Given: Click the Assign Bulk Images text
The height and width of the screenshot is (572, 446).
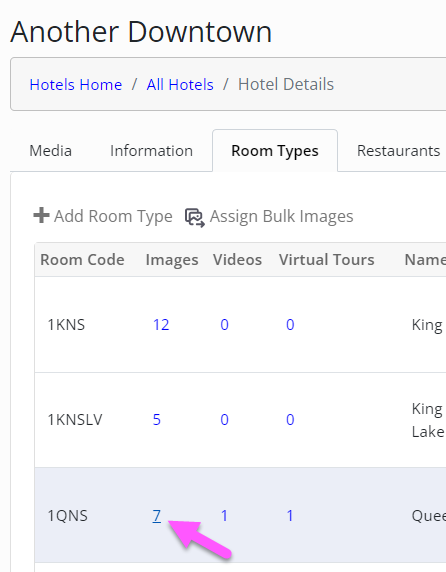Looking at the screenshot, I should click(282, 216).
